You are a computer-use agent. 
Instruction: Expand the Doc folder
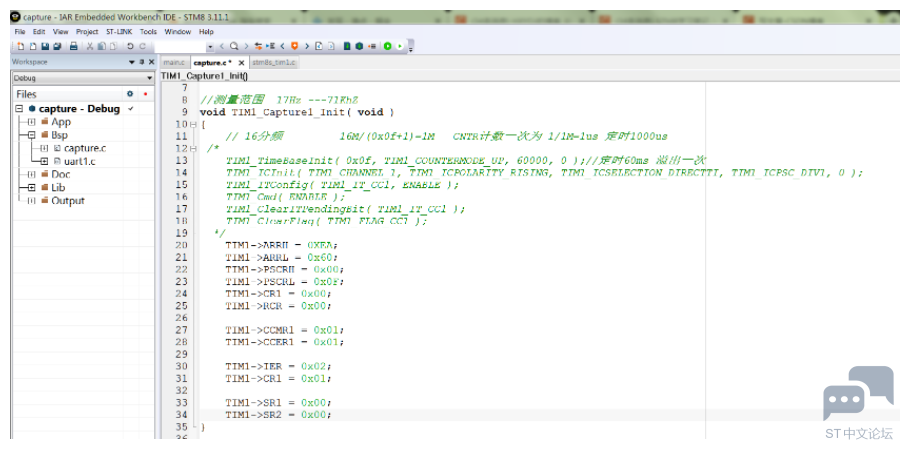click(32, 174)
